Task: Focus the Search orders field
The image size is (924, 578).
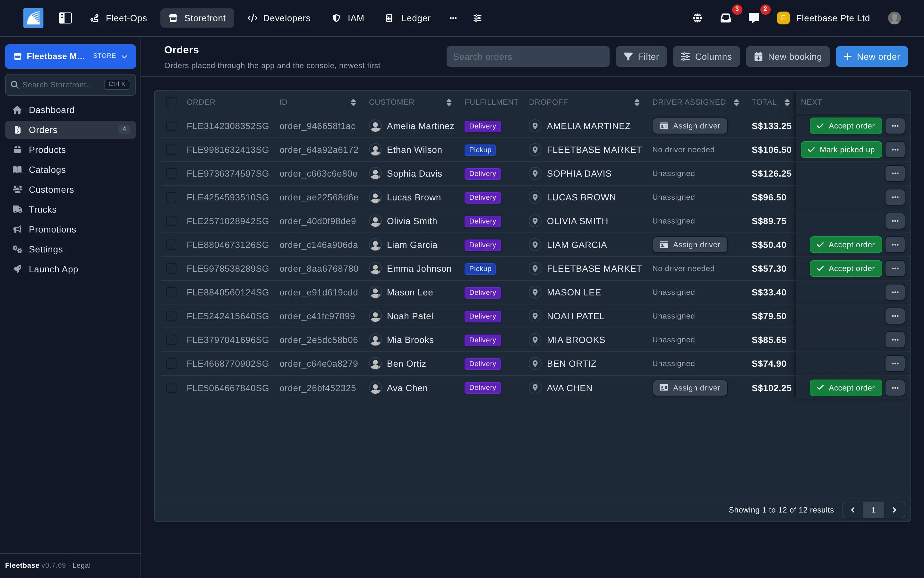Action: coord(528,57)
